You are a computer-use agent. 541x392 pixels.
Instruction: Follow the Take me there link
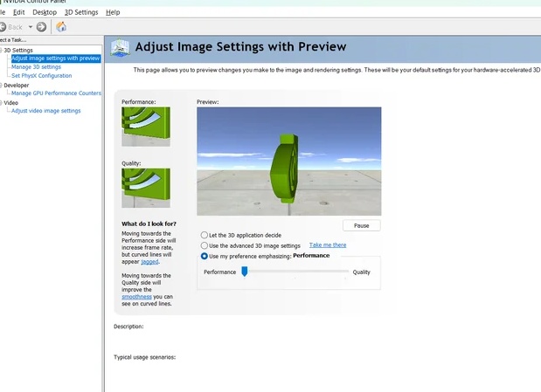tap(328, 244)
